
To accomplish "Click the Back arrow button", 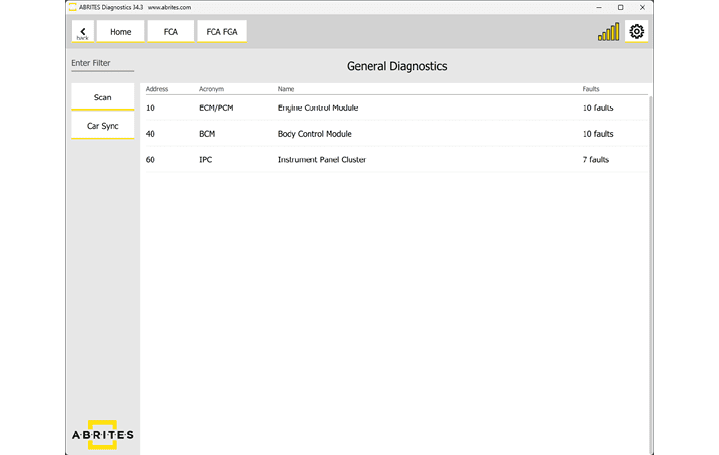I will [x=82, y=32].
